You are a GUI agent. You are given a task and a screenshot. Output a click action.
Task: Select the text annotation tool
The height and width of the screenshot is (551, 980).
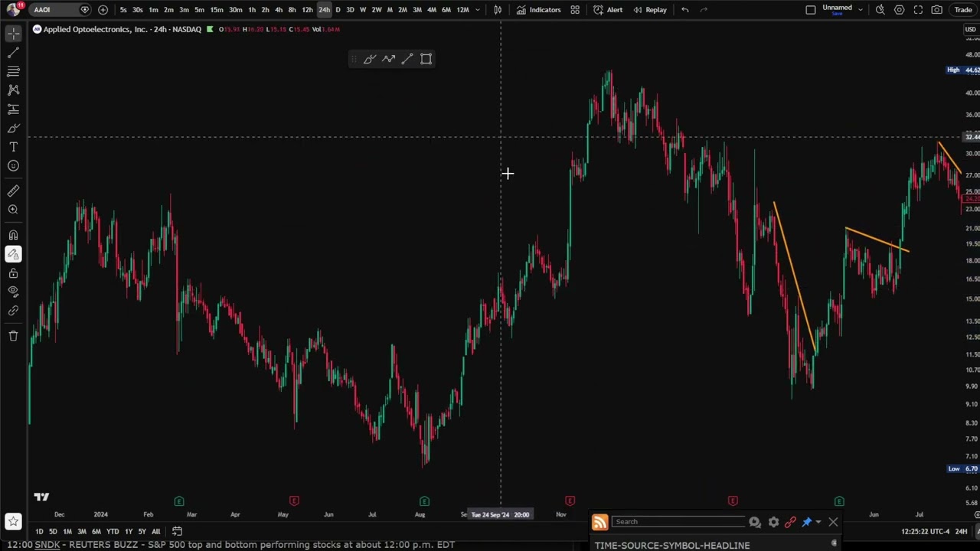[x=13, y=147]
